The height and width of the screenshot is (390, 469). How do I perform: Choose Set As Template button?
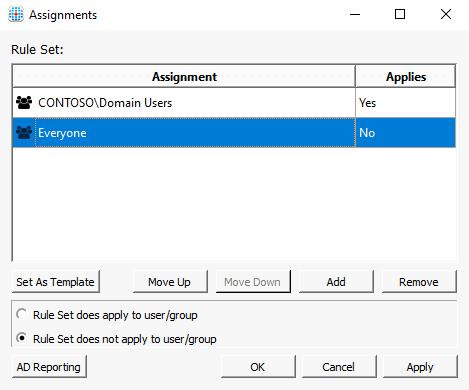click(56, 282)
